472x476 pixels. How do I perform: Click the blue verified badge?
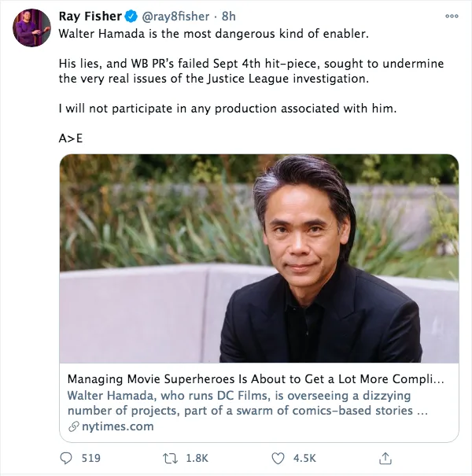pos(131,17)
